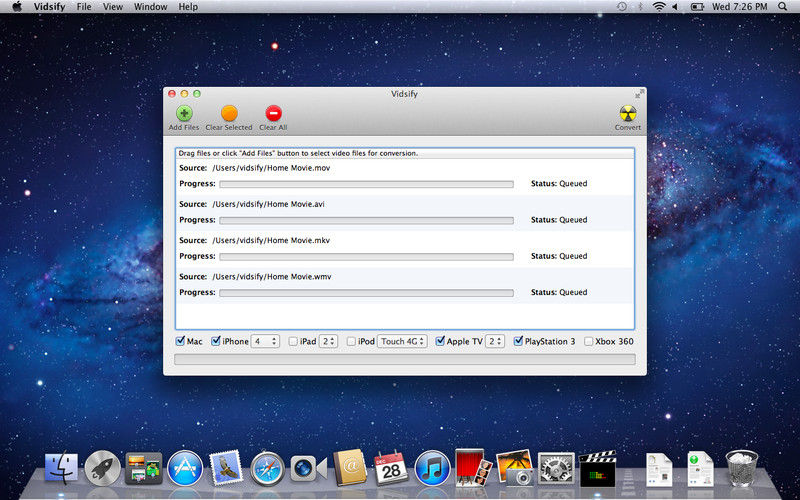Open the Vidsify application menu
Viewport: 800px width, 500px height.
[49, 7]
